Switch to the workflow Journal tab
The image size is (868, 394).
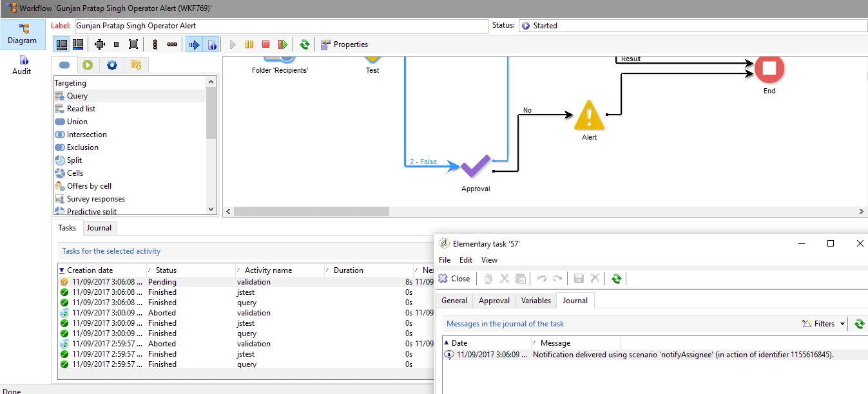[x=99, y=228]
